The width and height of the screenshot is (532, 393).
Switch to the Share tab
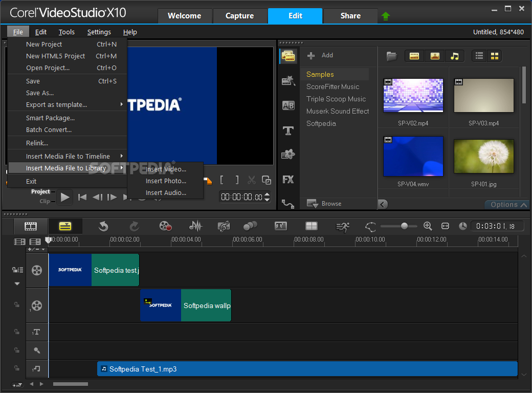(350, 16)
